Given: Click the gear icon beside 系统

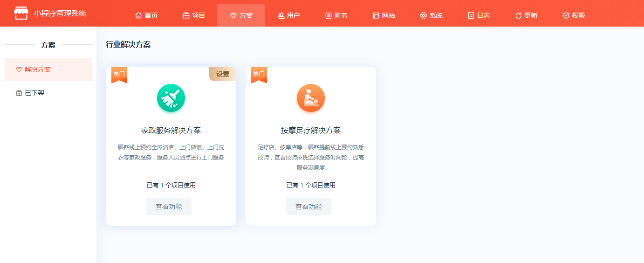Looking at the screenshot, I should click(x=424, y=15).
